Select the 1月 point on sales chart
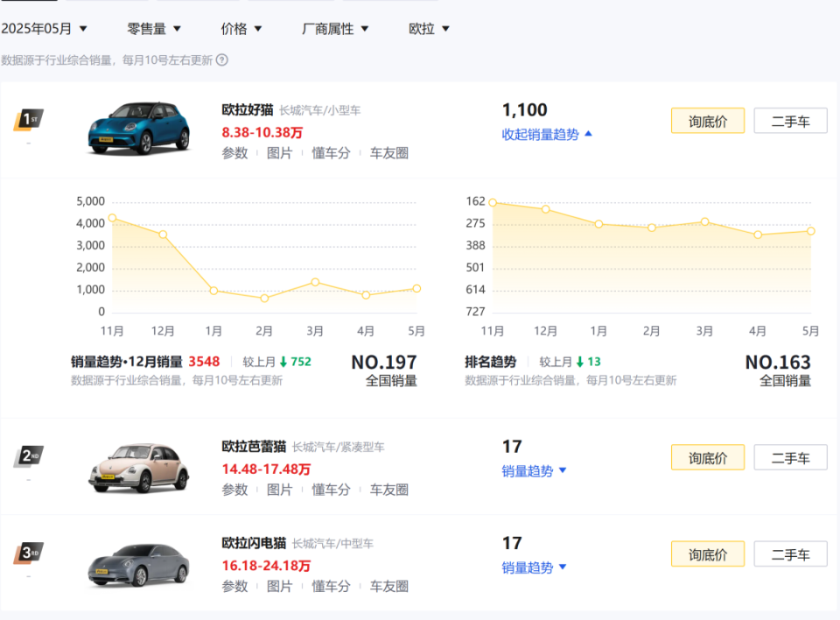840x620 pixels. point(213,291)
